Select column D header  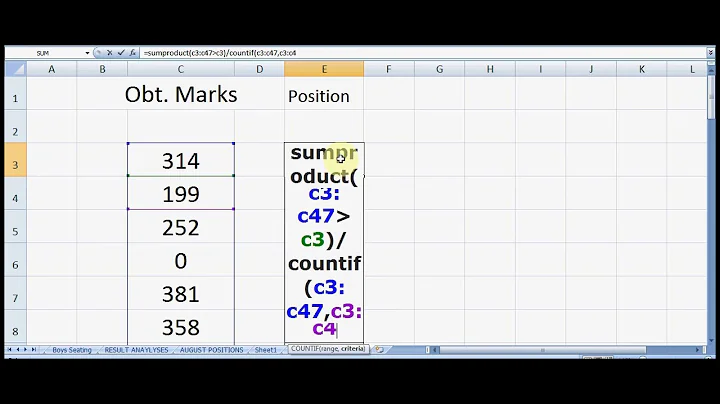[x=259, y=69]
